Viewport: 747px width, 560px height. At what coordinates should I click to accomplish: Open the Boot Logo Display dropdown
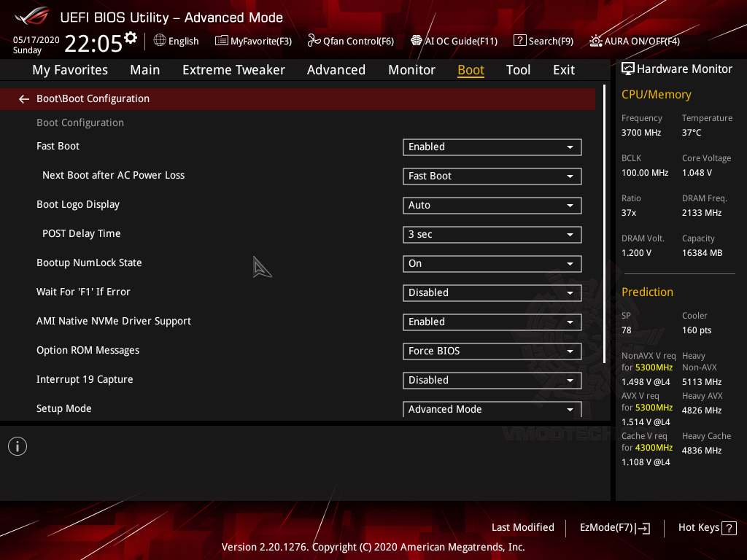click(x=492, y=205)
